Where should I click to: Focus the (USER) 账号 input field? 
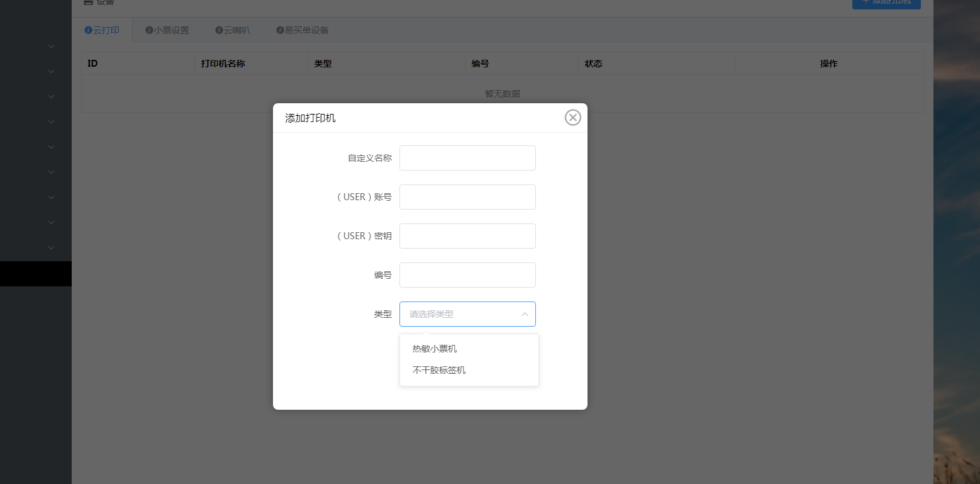click(467, 197)
